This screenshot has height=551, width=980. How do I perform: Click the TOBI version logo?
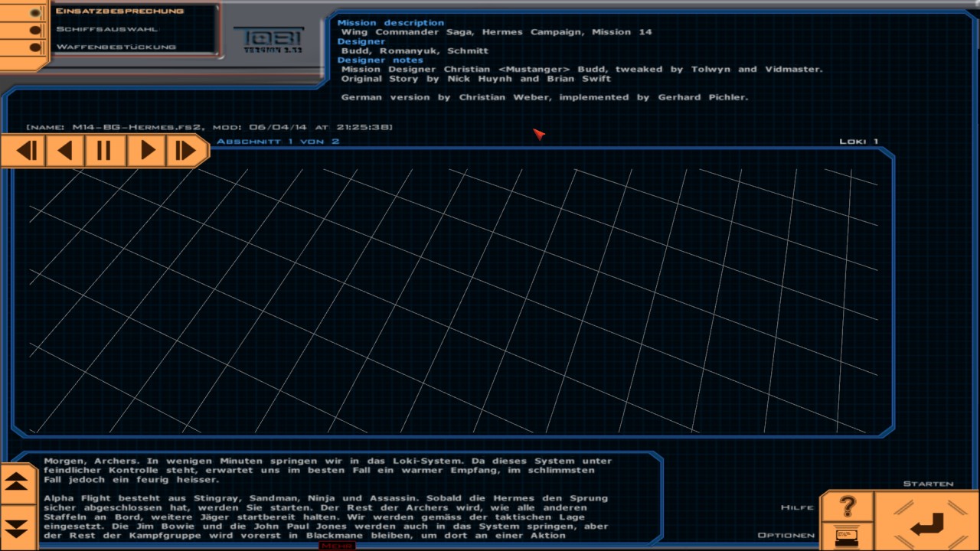pos(268,40)
